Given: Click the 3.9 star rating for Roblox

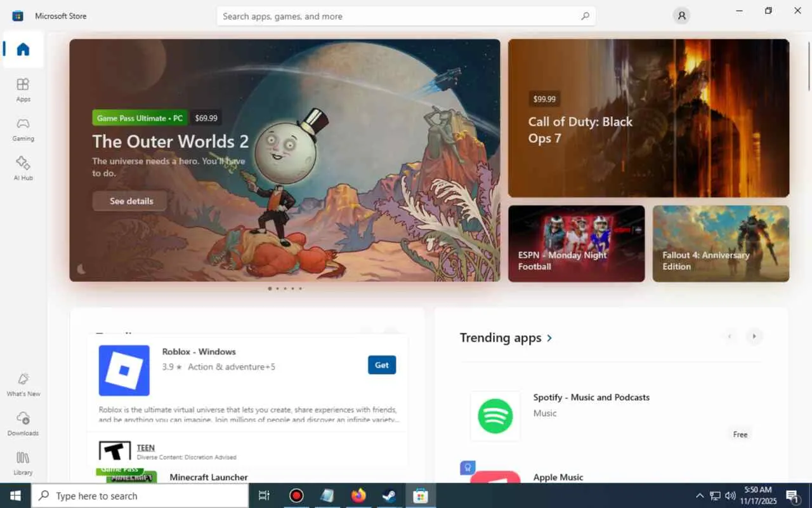Looking at the screenshot, I should pyautogui.click(x=172, y=366).
